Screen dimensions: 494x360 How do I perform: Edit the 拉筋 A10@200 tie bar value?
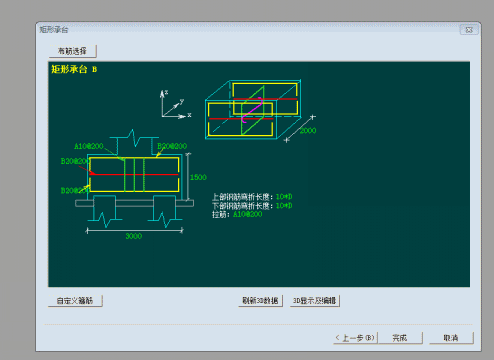tap(247, 214)
